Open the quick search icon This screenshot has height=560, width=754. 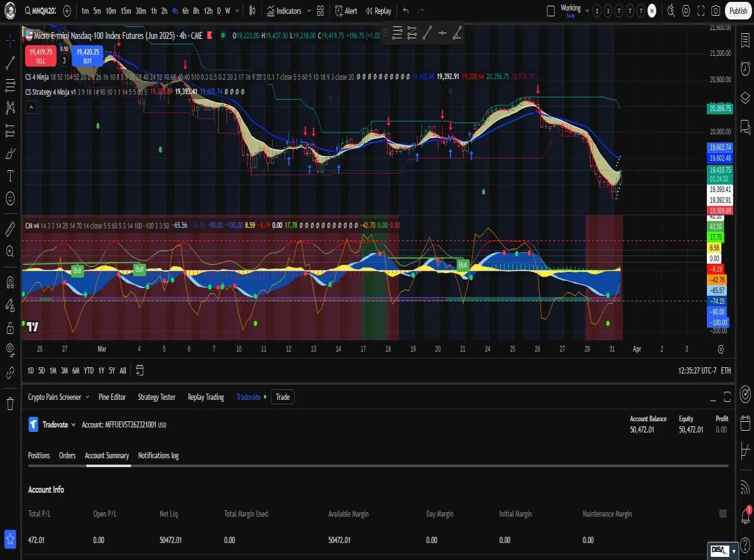pos(671,11)
